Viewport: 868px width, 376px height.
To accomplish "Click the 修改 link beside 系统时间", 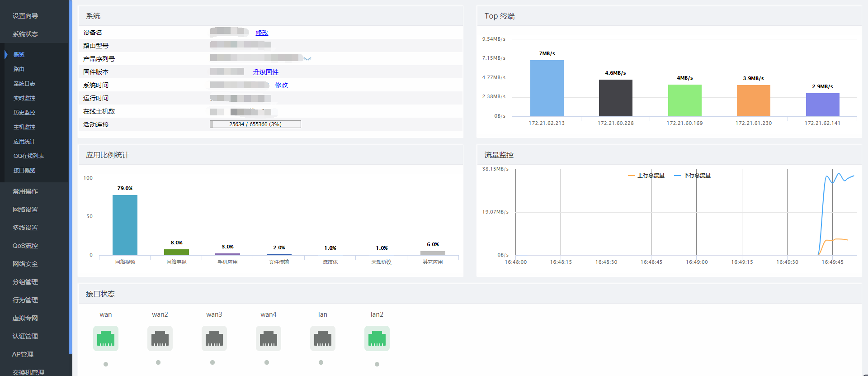I will point(281,85).
